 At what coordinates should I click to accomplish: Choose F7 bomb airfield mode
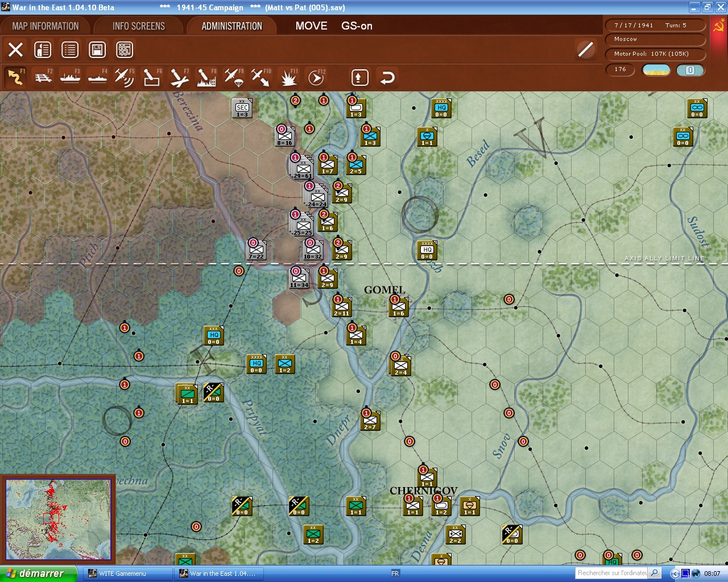(179, 77)
